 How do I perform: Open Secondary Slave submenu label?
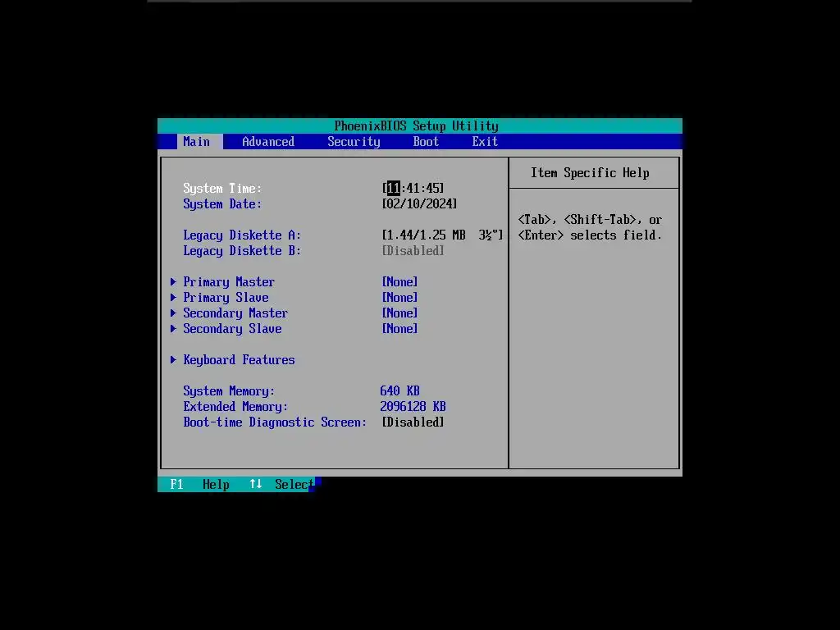coord(232,328)
